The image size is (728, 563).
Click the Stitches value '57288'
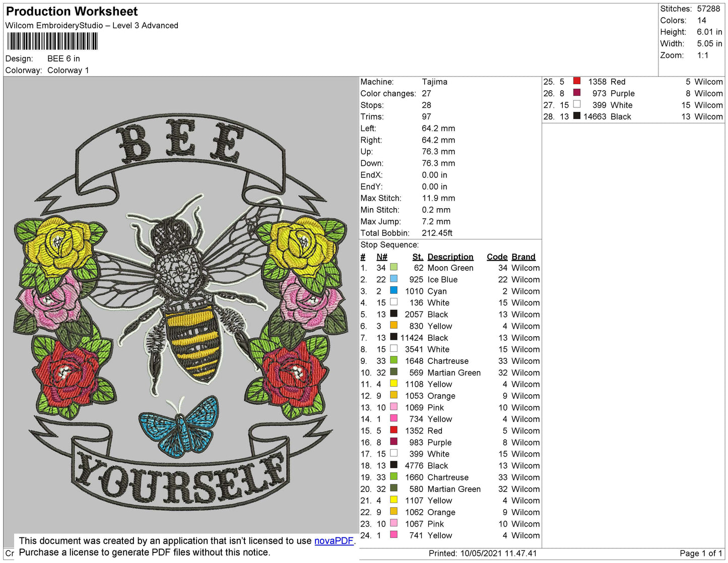click(708, 9)
